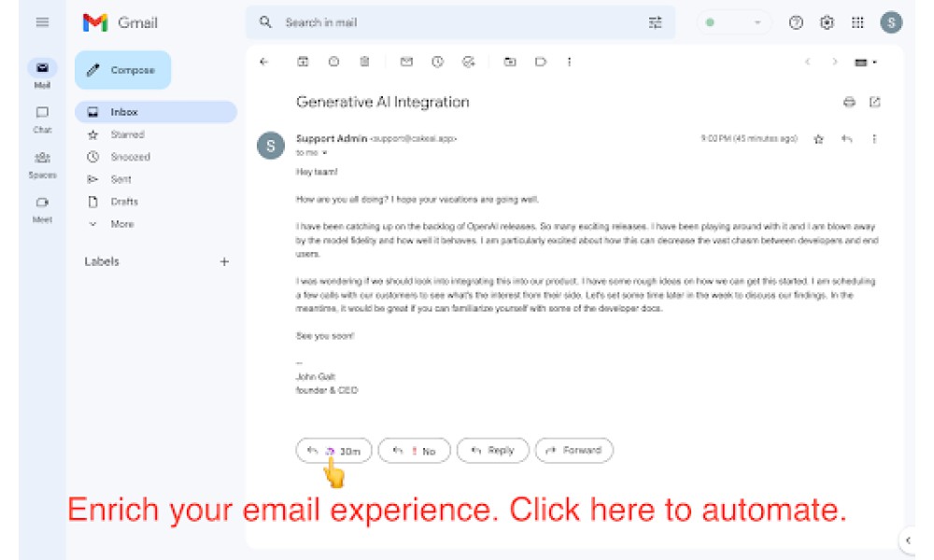Open the Drafts folder
The width and height of the screenshot is (934, 560).
[124, 202]
